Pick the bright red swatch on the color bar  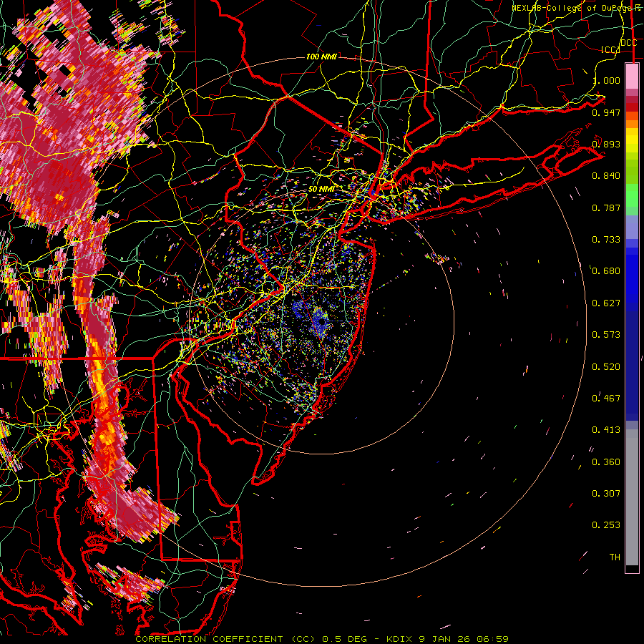632,107
